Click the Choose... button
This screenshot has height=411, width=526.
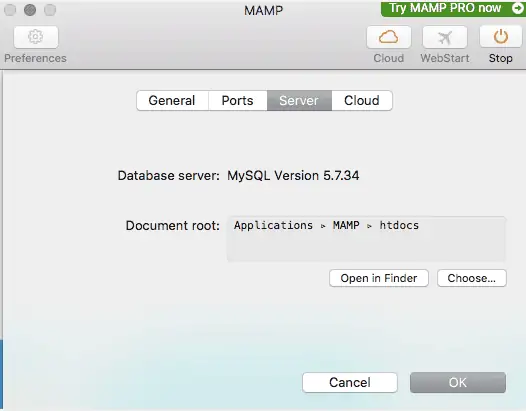click(472, 278)
